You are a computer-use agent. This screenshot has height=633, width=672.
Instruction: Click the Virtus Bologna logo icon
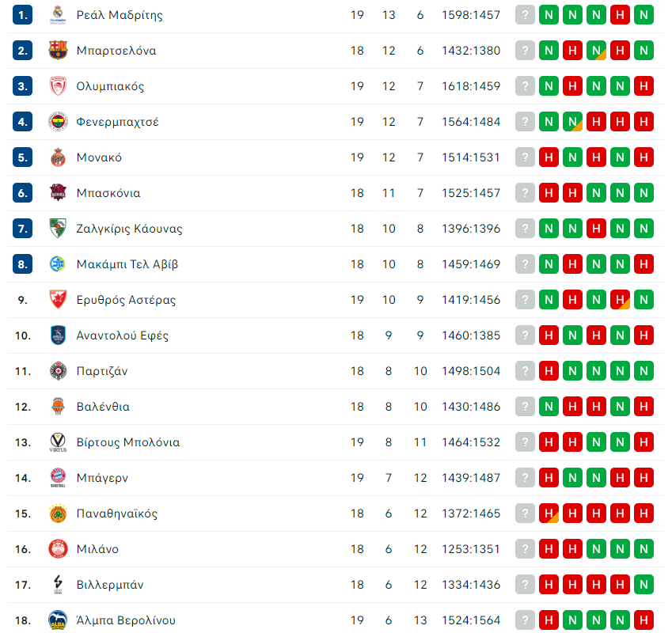[58, 442]
